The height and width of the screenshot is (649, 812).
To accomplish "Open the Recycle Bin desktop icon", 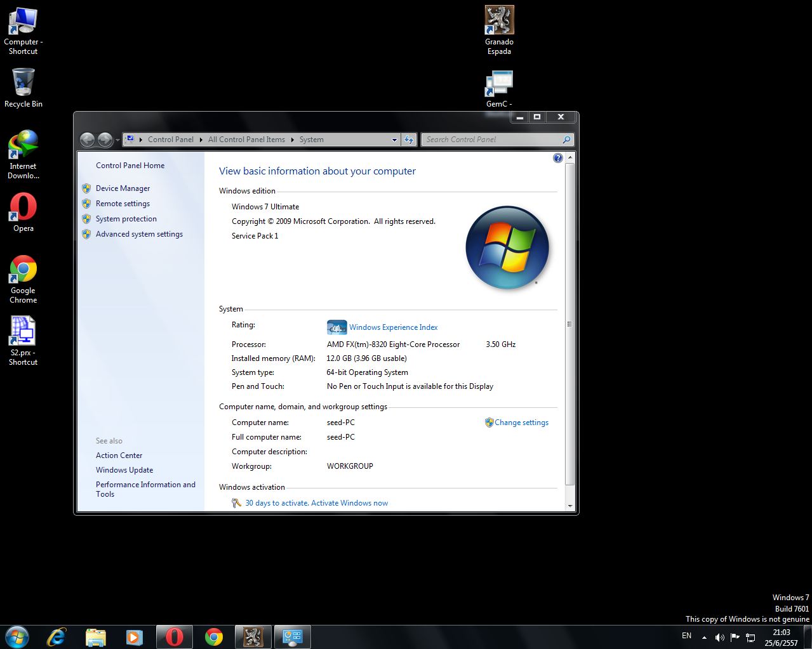I will point(23,88).
